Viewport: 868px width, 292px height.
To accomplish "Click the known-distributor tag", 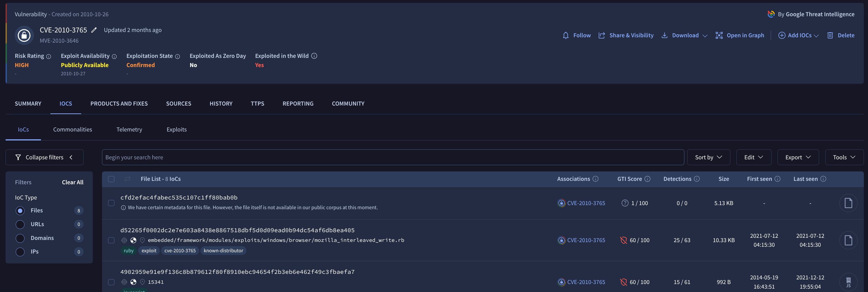I will [223, 251].
